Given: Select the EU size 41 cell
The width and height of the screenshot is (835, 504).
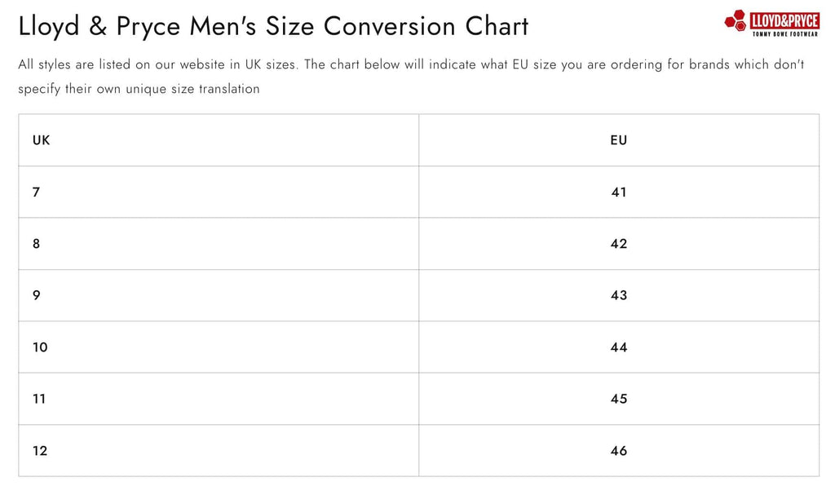Looking at the screenshot, I should click(619, 192).
